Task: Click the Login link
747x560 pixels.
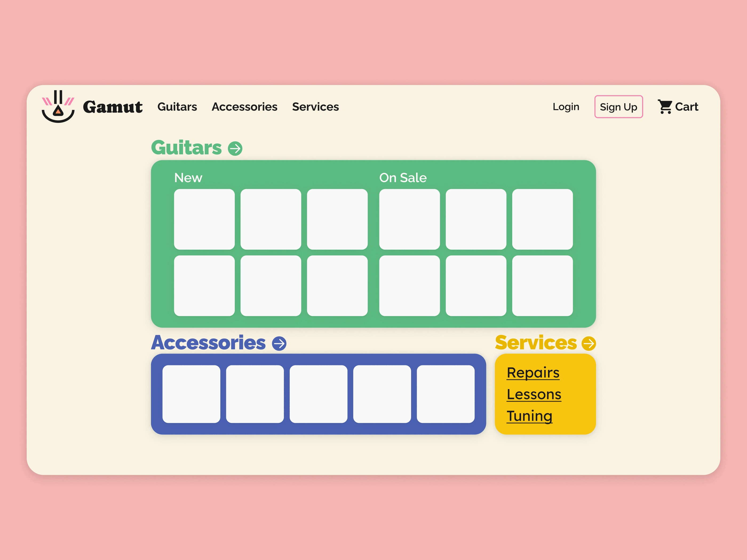Action: (x=566, y=107)
